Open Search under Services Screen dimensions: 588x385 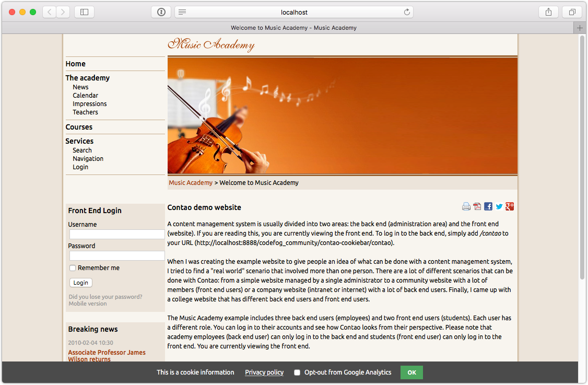(x=82, y=150)
